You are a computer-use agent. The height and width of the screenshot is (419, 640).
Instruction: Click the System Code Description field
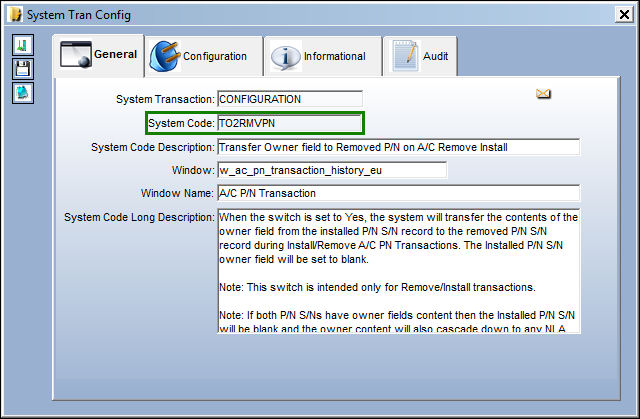pyautogui.click(x=398, y=147)
